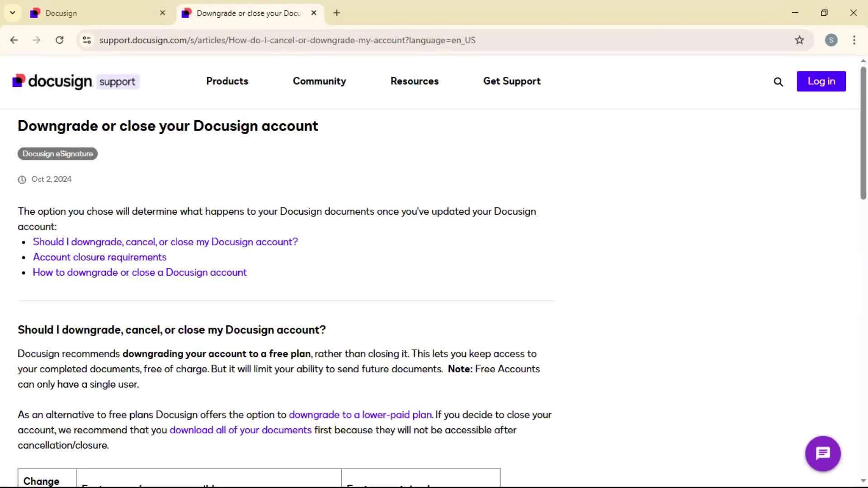Click the page vertical scrollbar thumb
The height and width of the screenshot is (488, 868).
863,133
